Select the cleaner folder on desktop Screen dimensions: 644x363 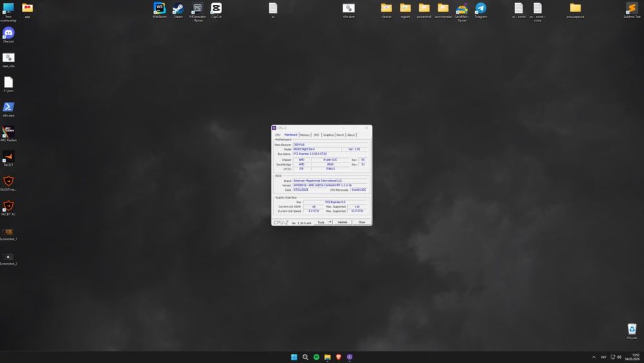(x=386, y=10)
